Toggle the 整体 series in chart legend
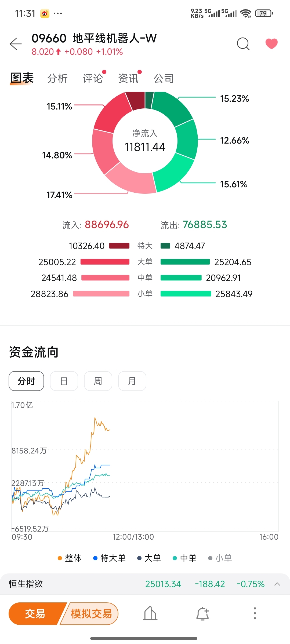The height and width of the screenshot is (644, 290). point(70,558)
